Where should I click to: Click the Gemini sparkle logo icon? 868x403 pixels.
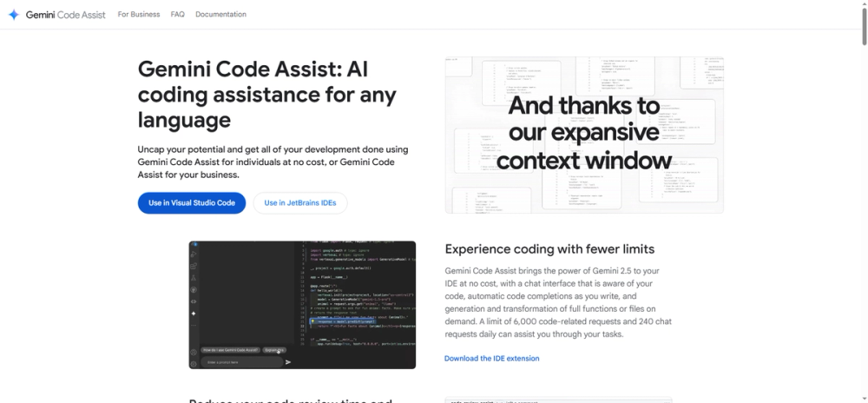(x=14, y=15)
